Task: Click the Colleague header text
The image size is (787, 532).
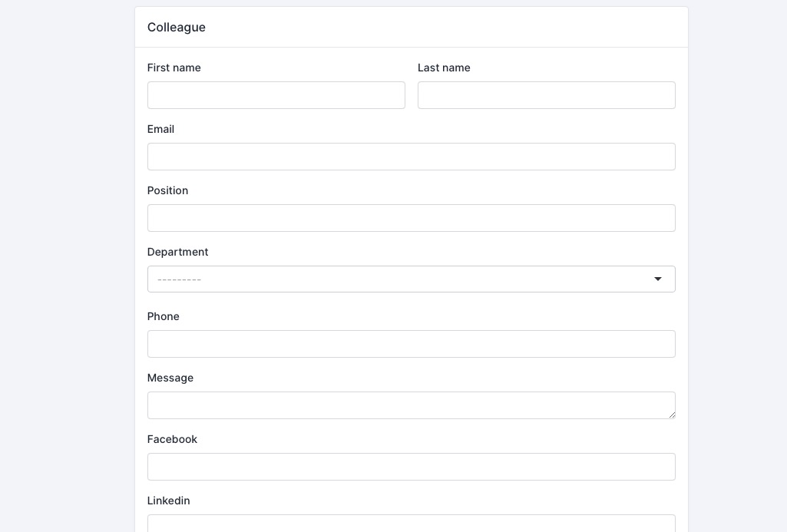Action: (x=176, y=27)
